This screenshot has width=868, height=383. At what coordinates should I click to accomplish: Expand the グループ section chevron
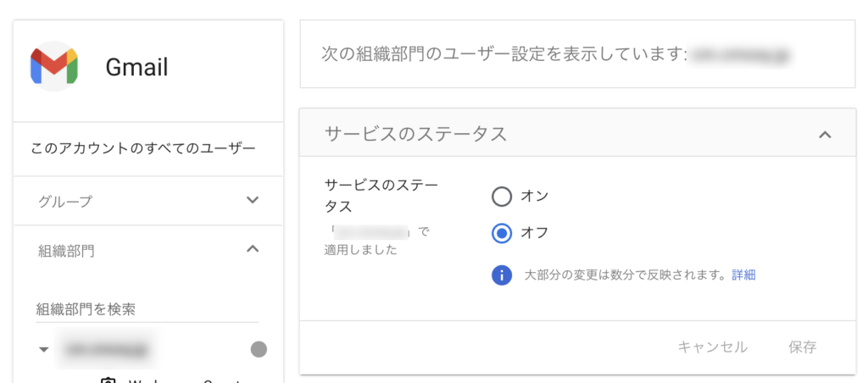click(x=252, y=201)
